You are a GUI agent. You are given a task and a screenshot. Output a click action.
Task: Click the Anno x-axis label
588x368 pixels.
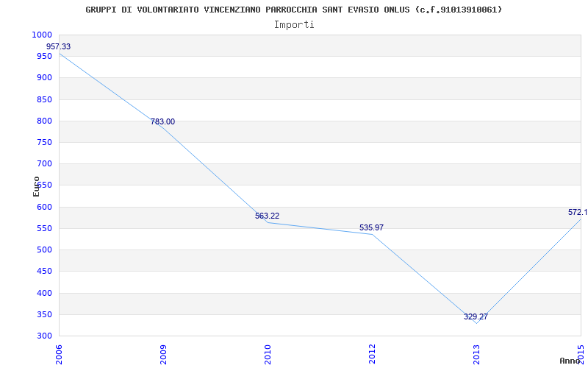point(570,361)
